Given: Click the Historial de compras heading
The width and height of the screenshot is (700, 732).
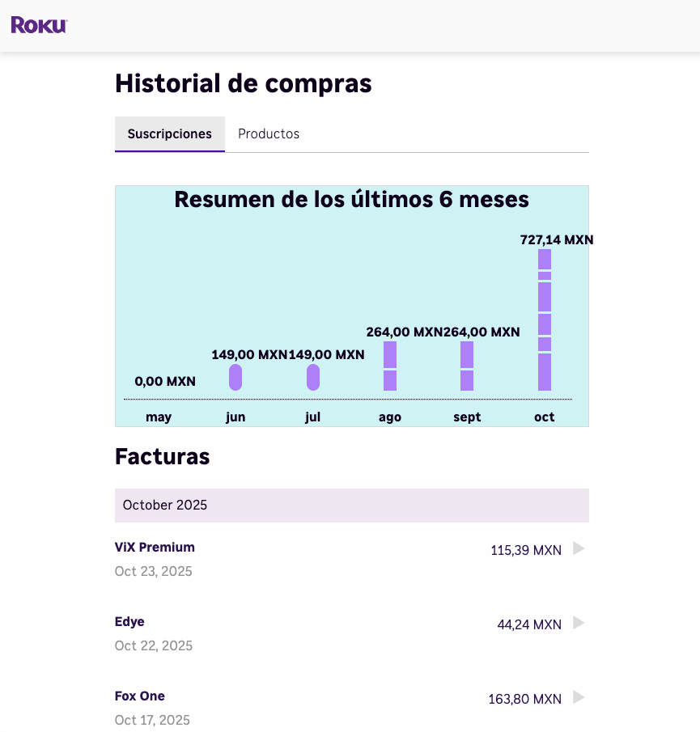Looking at the screenshot, I should click(244, 84).
